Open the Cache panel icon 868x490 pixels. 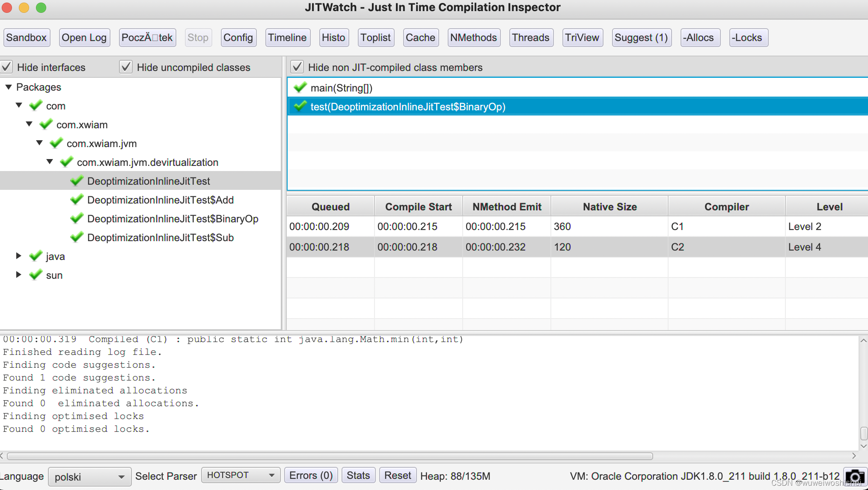[421, 37]
